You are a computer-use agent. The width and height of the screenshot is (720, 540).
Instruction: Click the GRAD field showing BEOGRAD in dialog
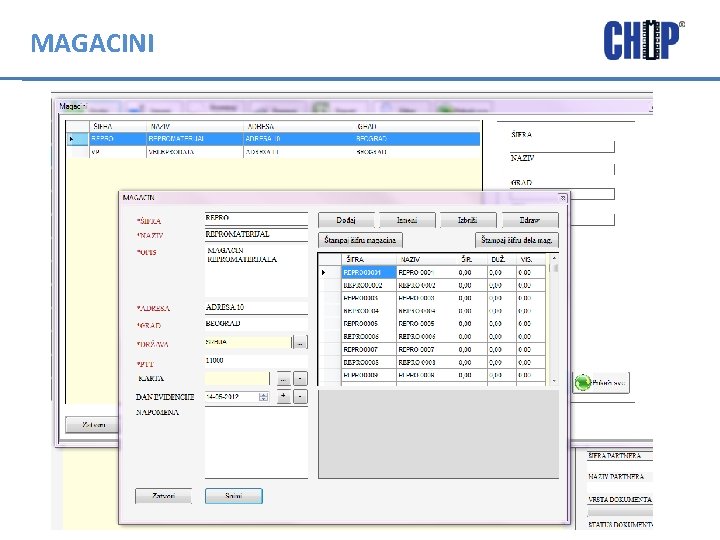(x=256, y=324)
